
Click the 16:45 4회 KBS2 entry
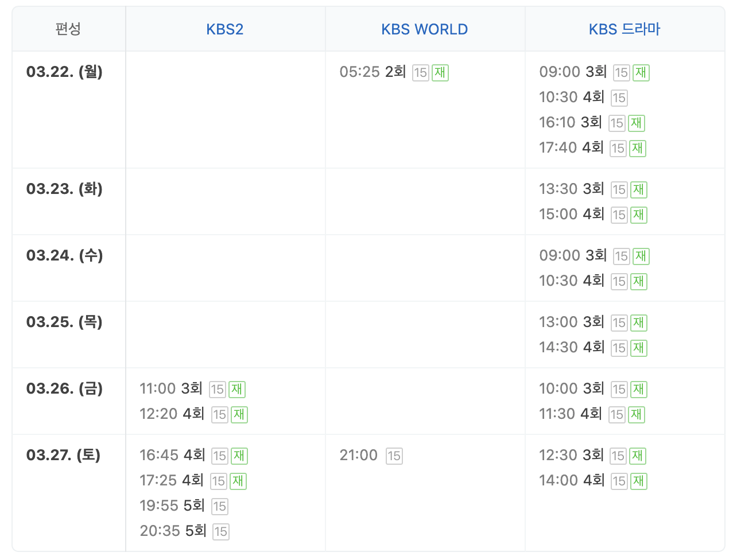tap(172, 455)
